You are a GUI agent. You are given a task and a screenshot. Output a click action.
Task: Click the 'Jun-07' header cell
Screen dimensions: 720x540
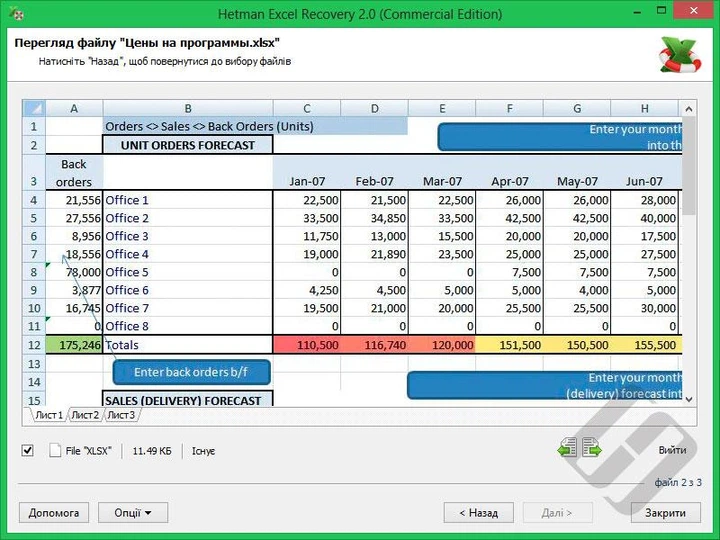tap(645, 173)
